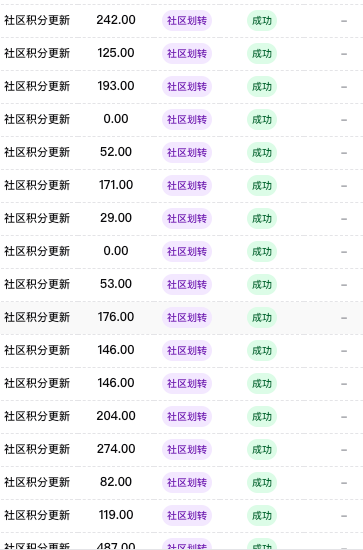Select the 193.00 amount cell
Viewport: 363px width, 550px height.
pos(116,86)
